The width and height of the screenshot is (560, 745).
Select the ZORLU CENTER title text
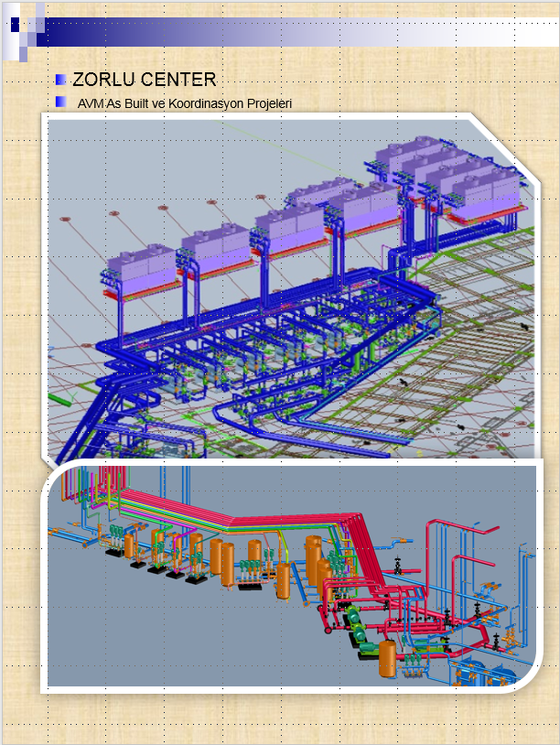point(144,80)
